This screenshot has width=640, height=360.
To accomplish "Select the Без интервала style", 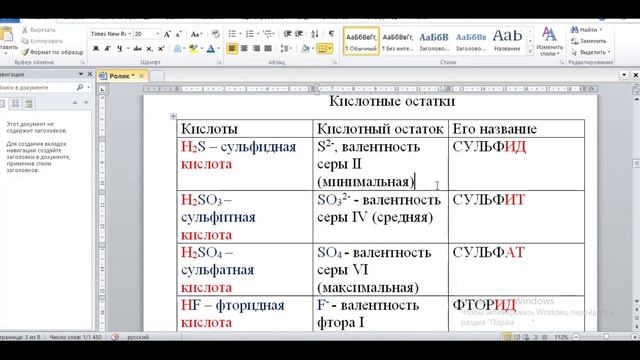I will click(398, 41).
